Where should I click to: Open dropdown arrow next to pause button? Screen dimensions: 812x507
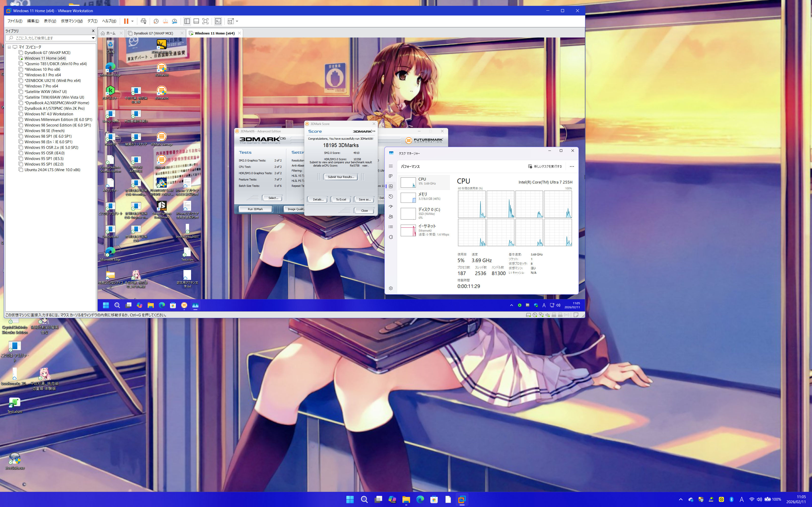pos(132,21)
